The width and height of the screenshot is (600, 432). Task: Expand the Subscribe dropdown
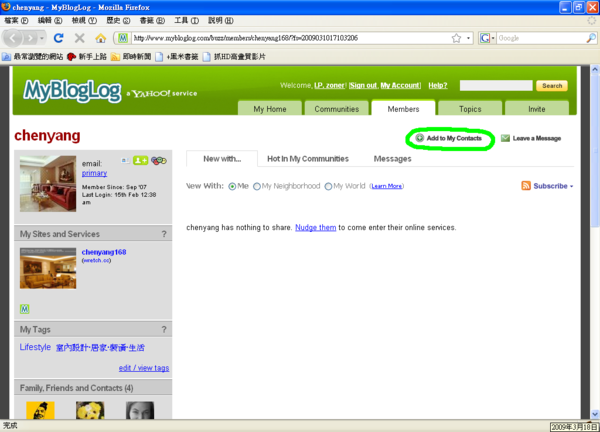point(572,186)
